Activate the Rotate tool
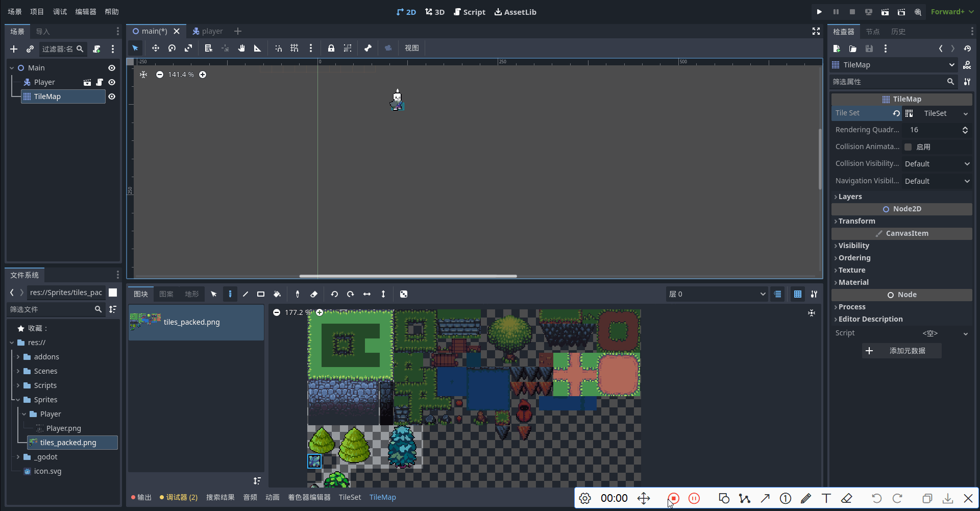 [172, 48]
